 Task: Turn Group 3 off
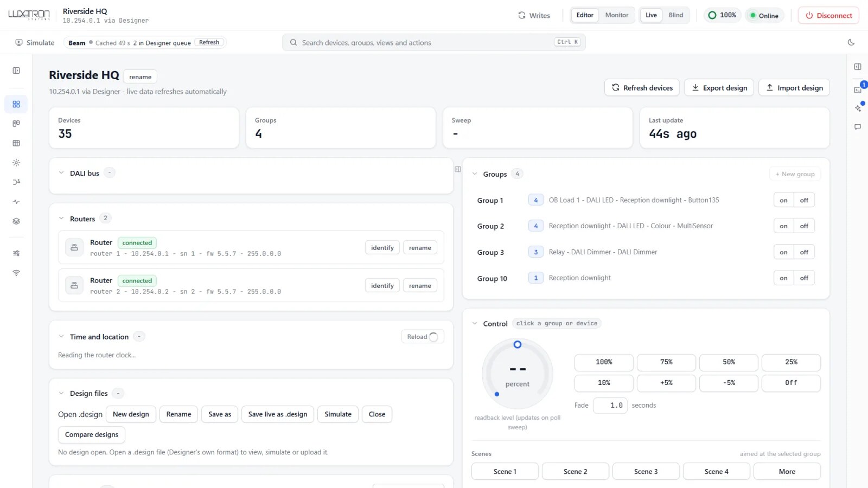(x=804, y=252)
